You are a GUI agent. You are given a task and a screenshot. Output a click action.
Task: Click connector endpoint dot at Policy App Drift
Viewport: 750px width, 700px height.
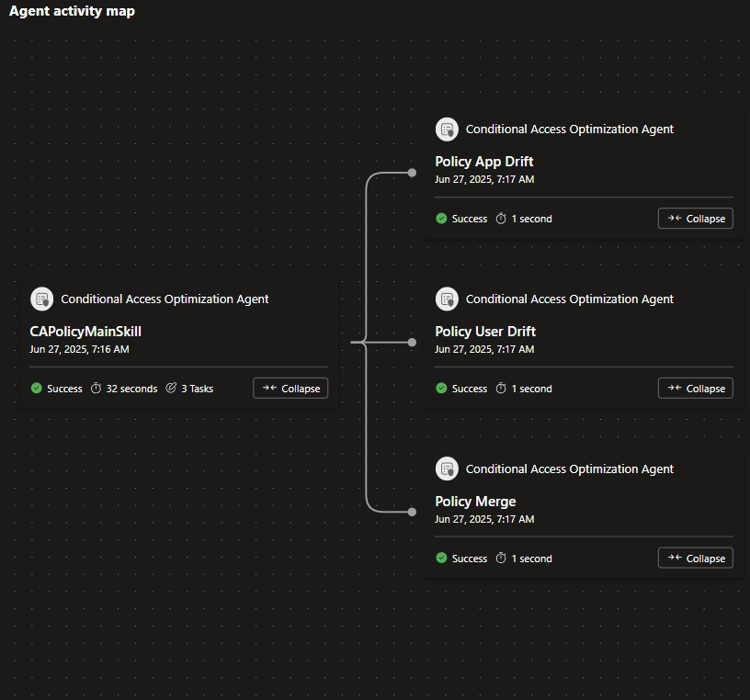pos(412,173)
